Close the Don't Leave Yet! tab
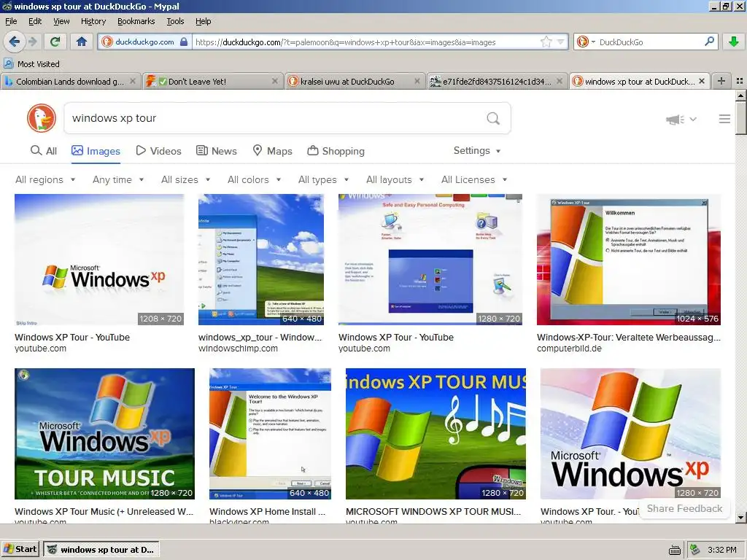The width and height of the screenshot is (747, 560). pos(275,82)
